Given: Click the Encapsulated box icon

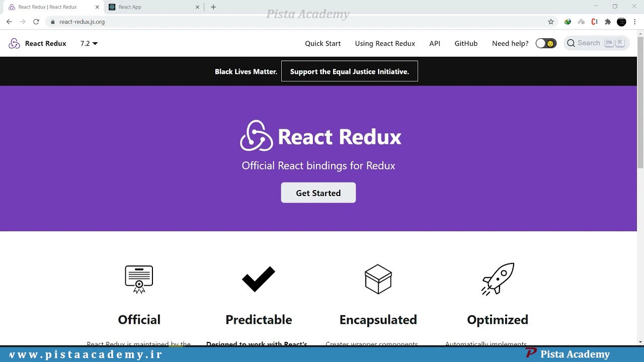Looking at the screenshot, I should 378,279.
